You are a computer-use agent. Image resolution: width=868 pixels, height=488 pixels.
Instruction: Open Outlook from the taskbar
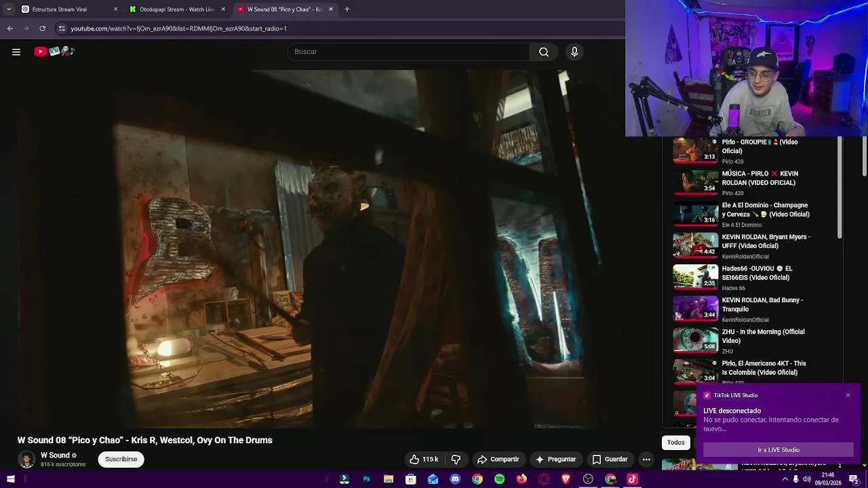click(433, 479)
